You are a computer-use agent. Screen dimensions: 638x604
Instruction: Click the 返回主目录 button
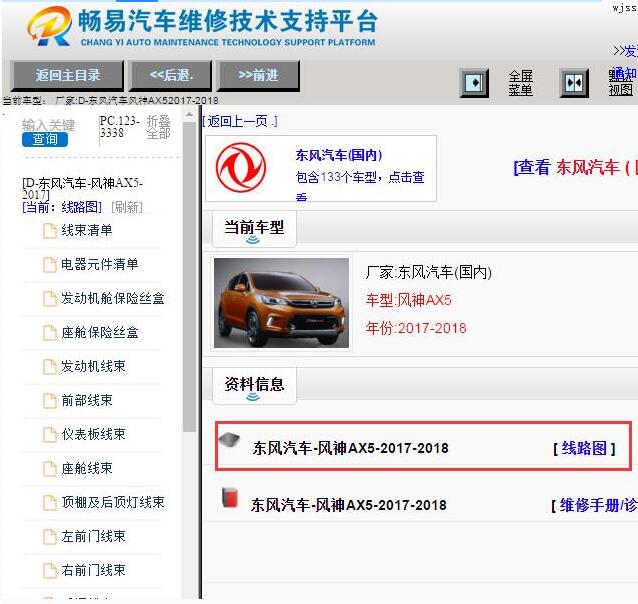(67, 75)
